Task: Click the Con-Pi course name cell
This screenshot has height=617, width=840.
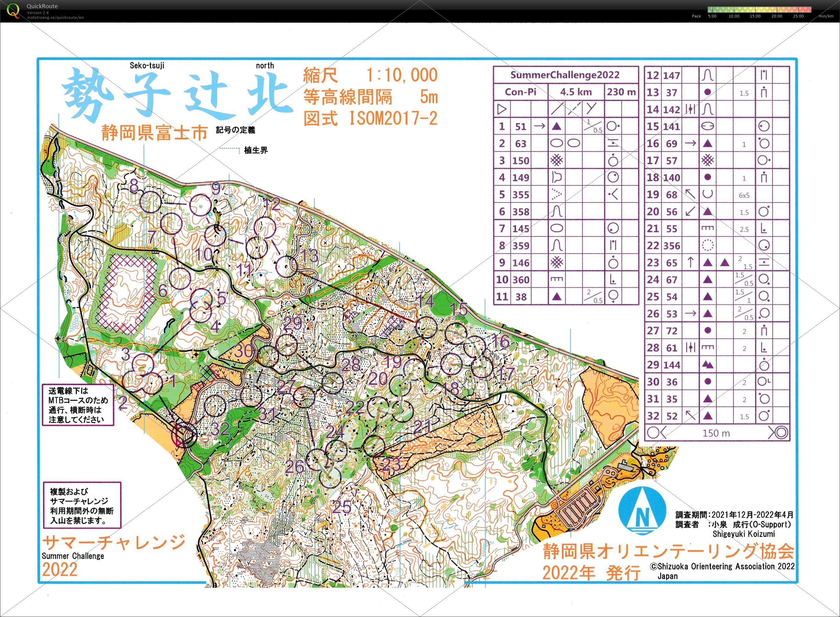Action: pos(521,92)
